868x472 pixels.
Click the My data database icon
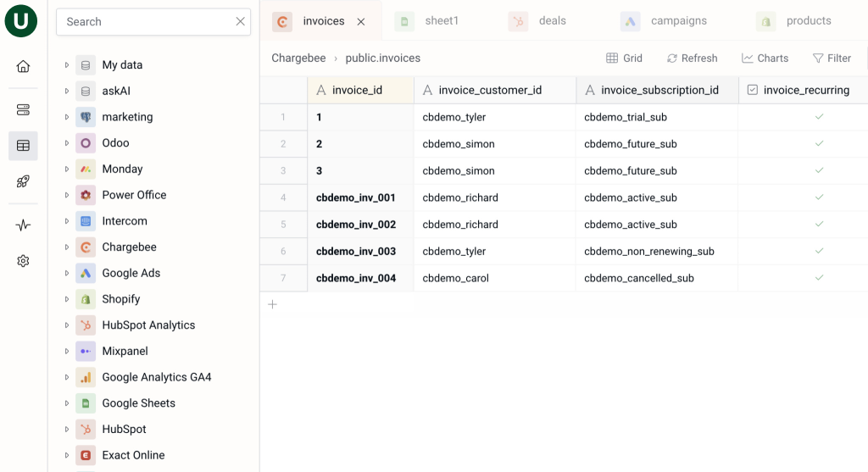click(x=86, y=64)
